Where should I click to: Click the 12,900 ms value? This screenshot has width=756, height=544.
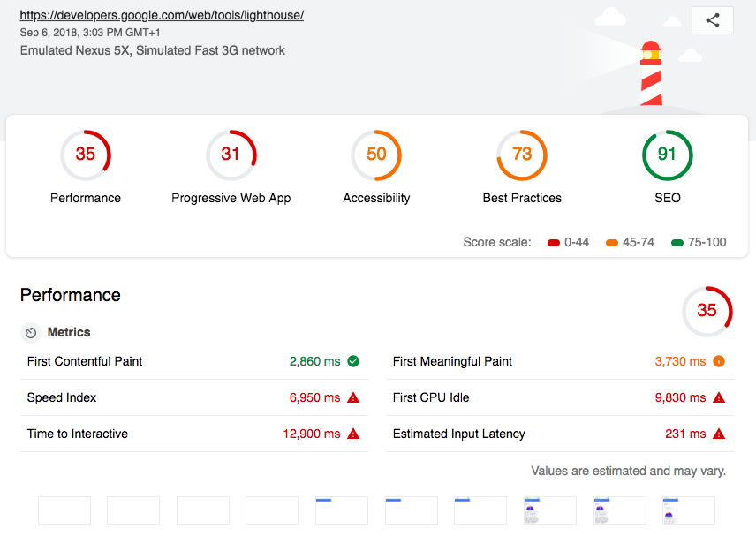click(x=312, y=434)
